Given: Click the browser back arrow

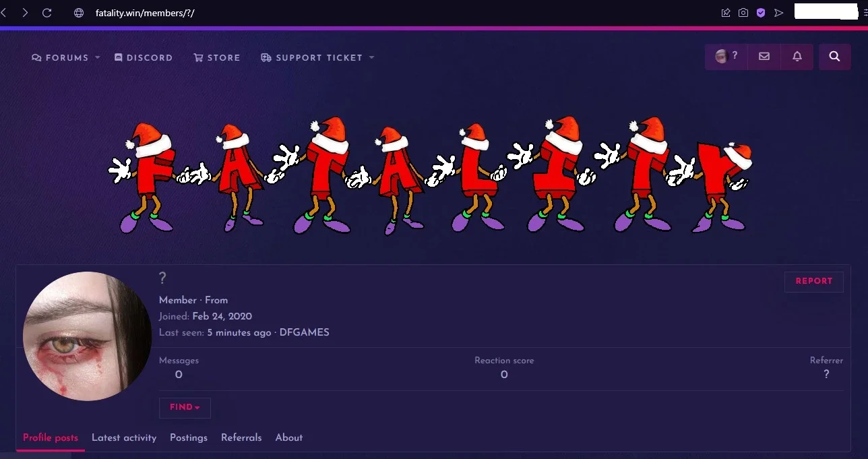Looking at the screenshot, I should point(3,13).
